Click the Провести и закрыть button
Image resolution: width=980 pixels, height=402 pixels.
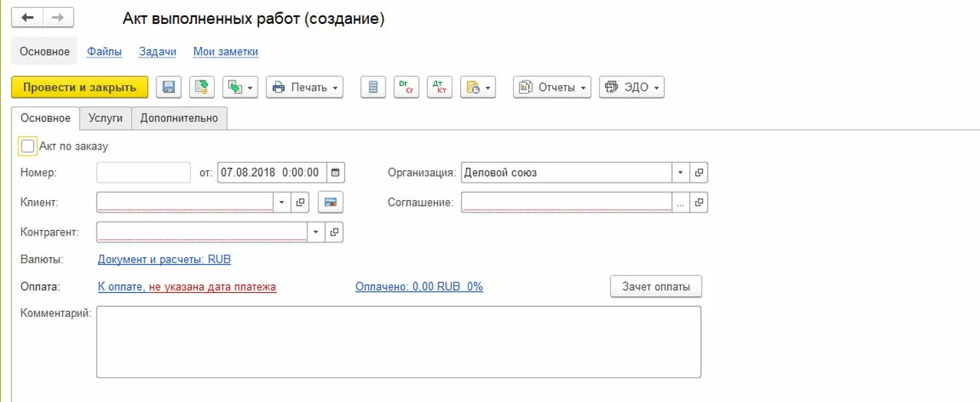point(80,87)
